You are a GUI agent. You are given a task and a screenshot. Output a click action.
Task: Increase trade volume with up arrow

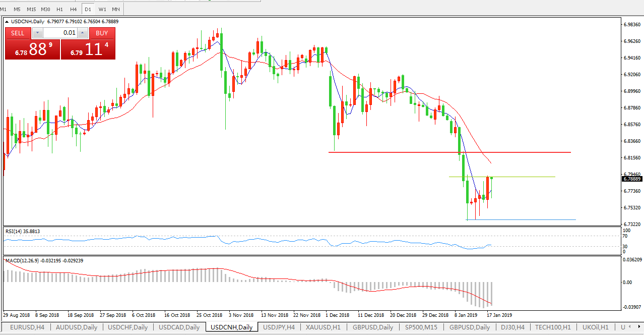coord(83,33)
